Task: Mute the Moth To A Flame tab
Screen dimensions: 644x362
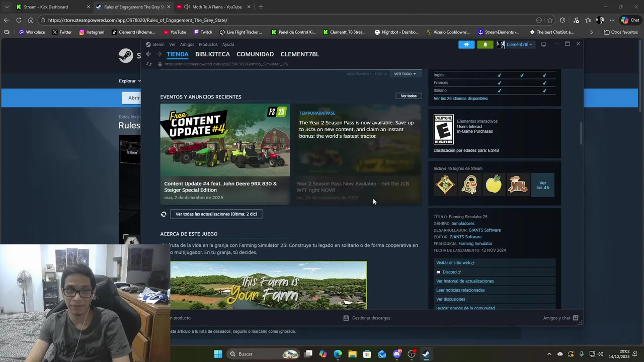Action: [x=187, y=7]
